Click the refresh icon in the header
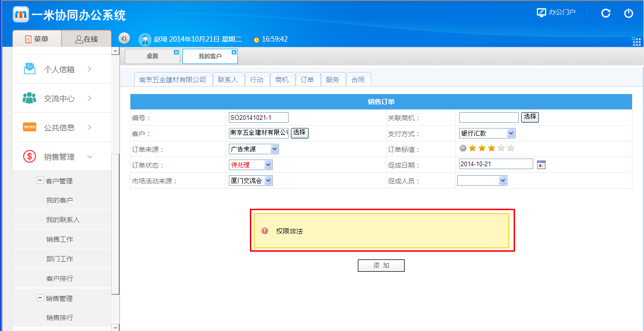 coord(606,13)
